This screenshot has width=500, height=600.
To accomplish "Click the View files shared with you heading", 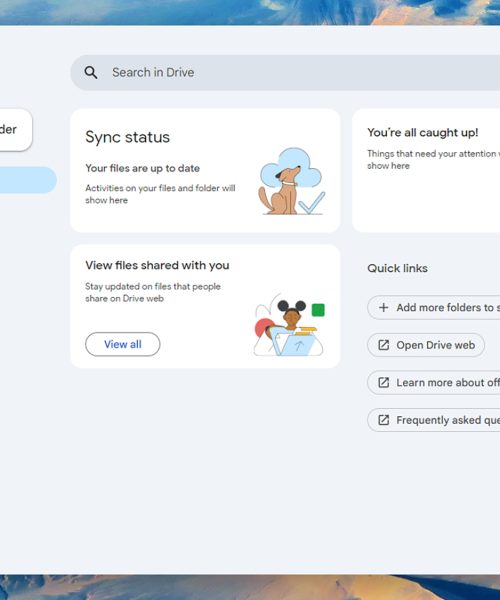I will tap(157, 265).
